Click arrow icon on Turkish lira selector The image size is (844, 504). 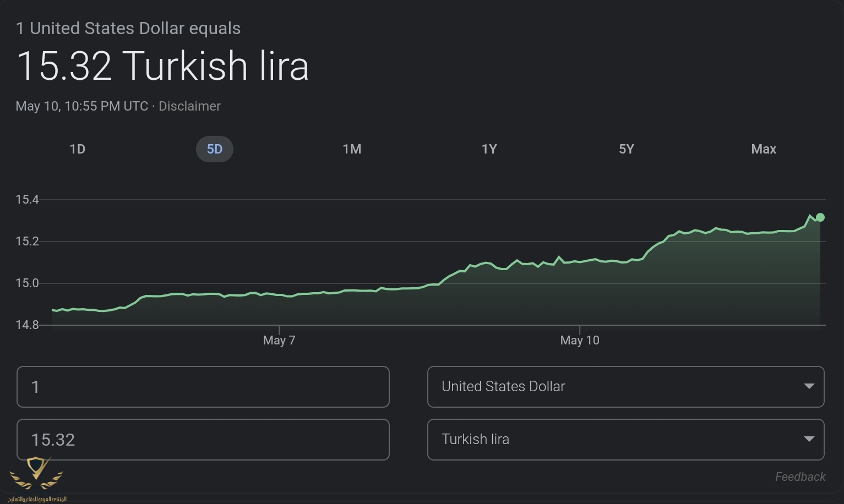pos(809,439)
